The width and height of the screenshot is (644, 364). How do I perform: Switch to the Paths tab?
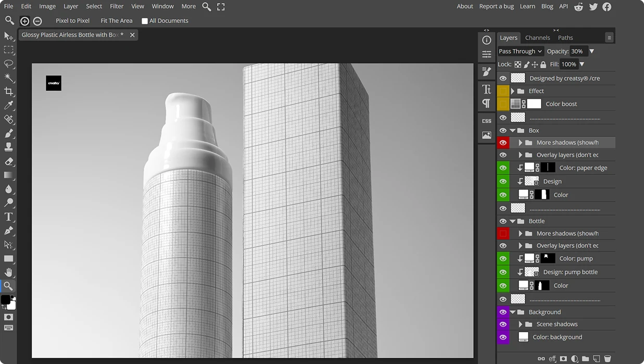click(x=565, y=37)
